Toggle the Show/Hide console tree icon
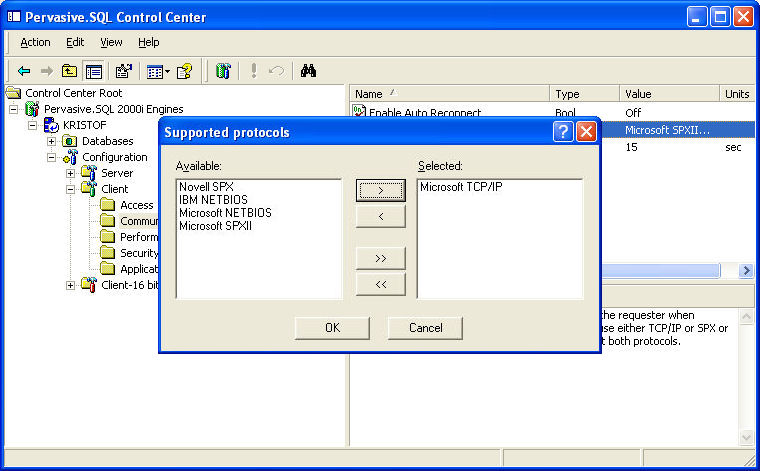 tap(94, 71)
